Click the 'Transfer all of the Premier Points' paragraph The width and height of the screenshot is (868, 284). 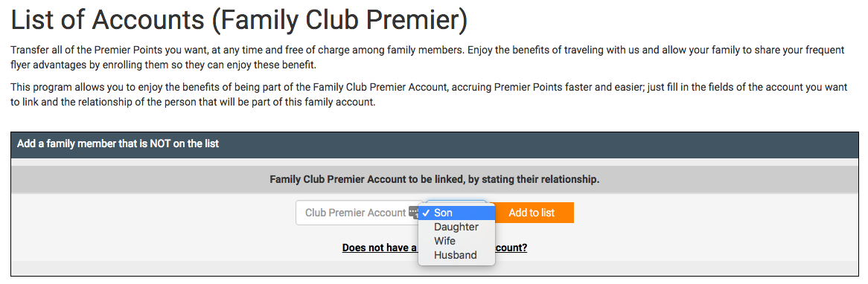click(427, 57)
